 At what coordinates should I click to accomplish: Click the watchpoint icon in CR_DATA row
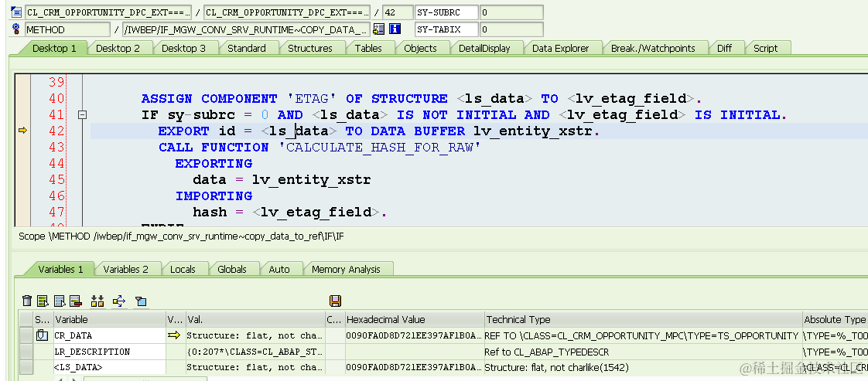(42, 335)
